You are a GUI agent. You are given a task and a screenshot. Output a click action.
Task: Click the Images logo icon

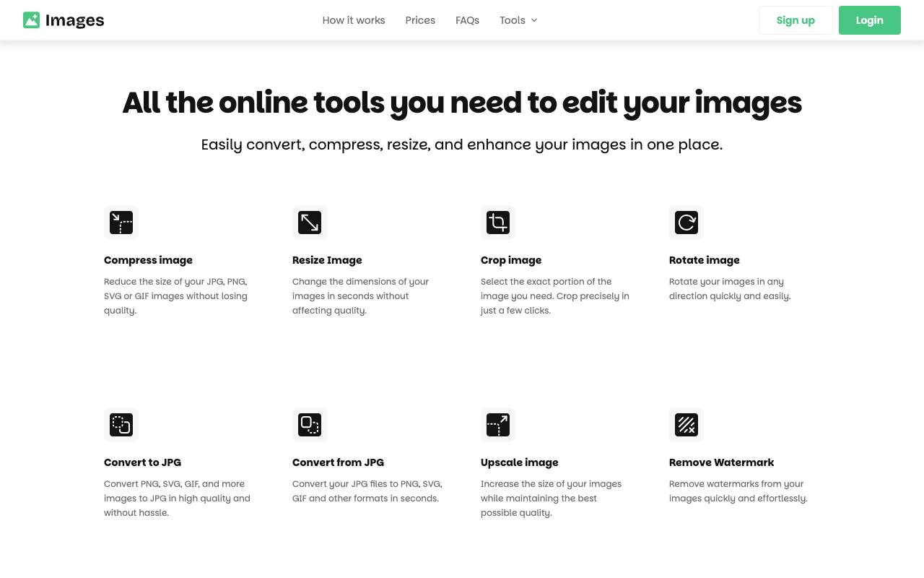tap(31, 20)
